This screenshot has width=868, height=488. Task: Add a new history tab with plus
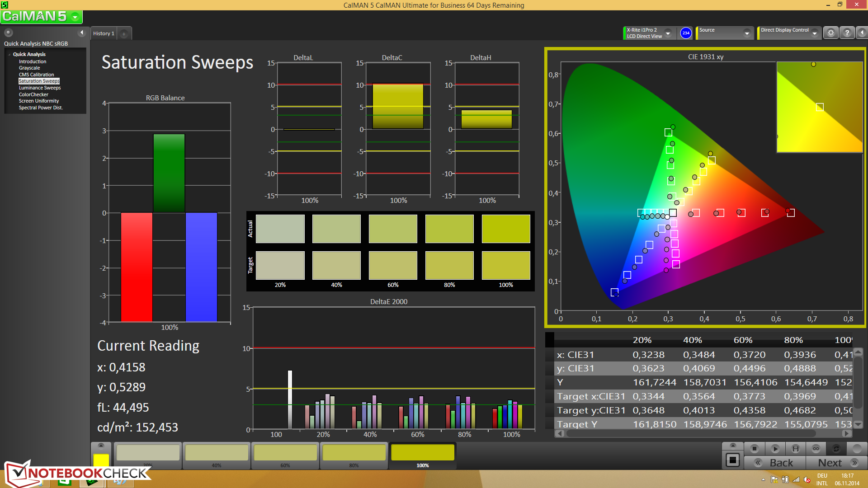(124, 34)
